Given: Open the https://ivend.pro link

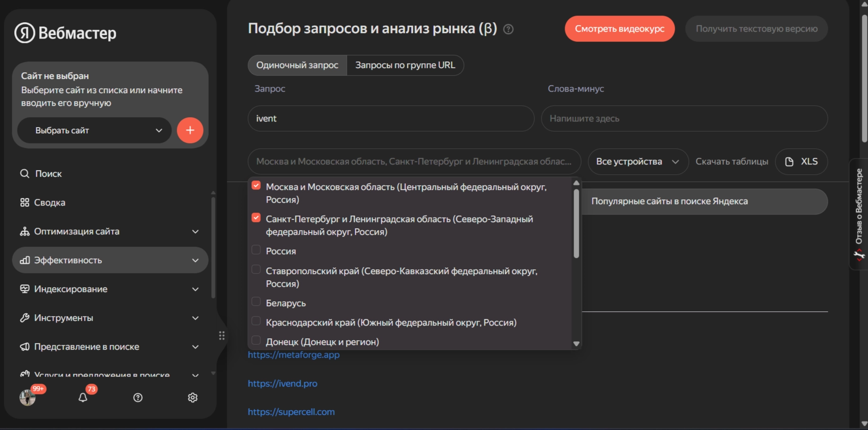Looking at the screenshot, I should [x=283, y=383].
